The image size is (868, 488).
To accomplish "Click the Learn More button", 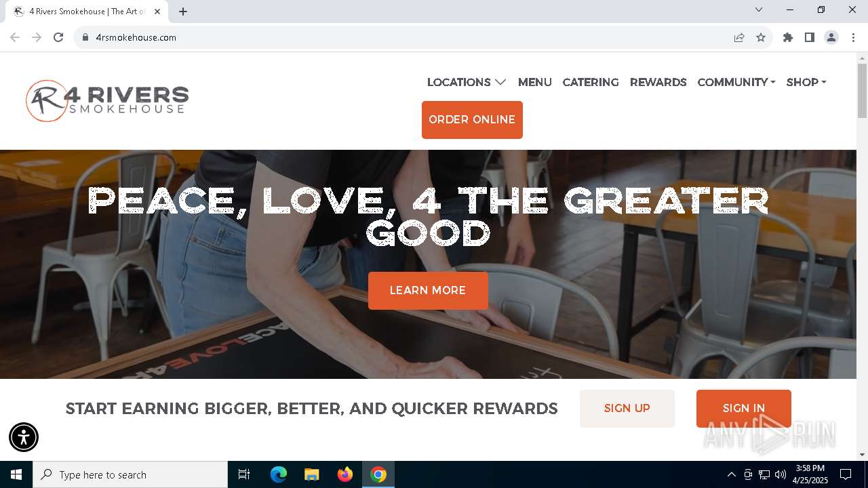I will coord(428,291).
